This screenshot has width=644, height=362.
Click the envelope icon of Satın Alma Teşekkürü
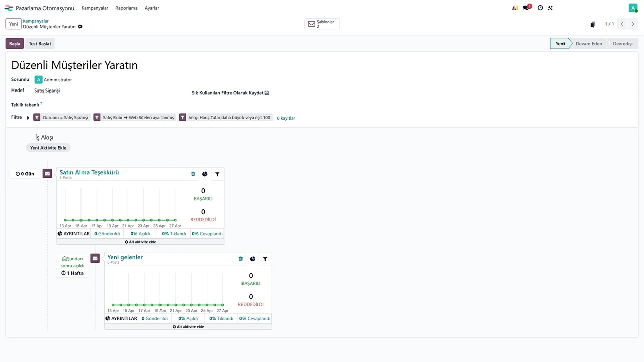click(x=47, y=173)
